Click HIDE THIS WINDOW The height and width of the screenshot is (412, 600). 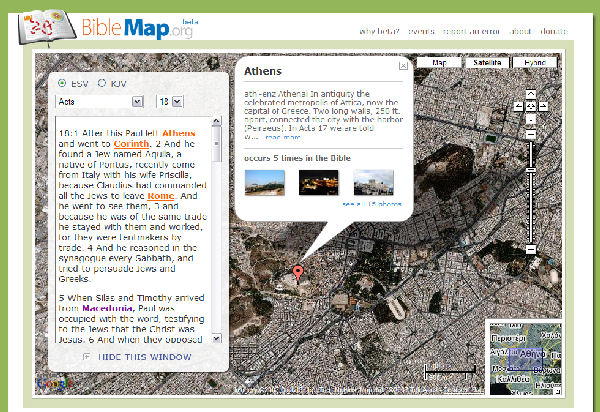tap(145, 357)
